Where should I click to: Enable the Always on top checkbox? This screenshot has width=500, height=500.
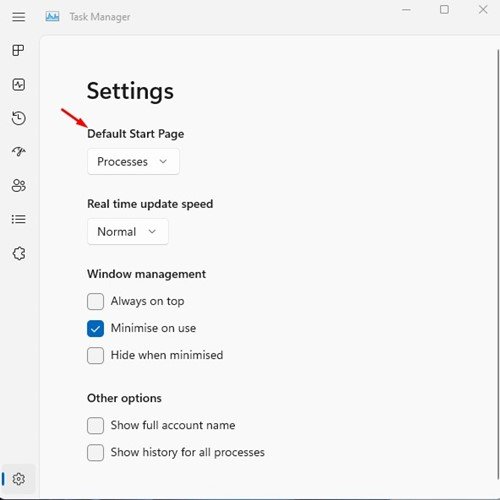point(95,301)
